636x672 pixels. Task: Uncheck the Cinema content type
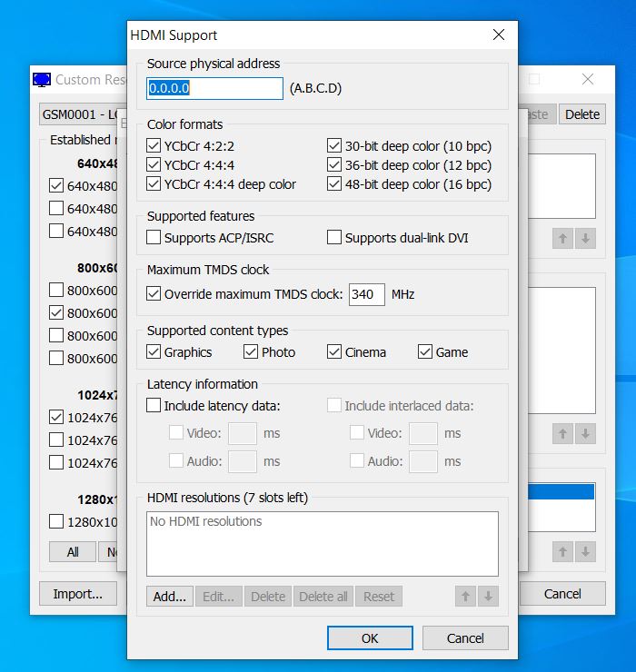(334, 352)
